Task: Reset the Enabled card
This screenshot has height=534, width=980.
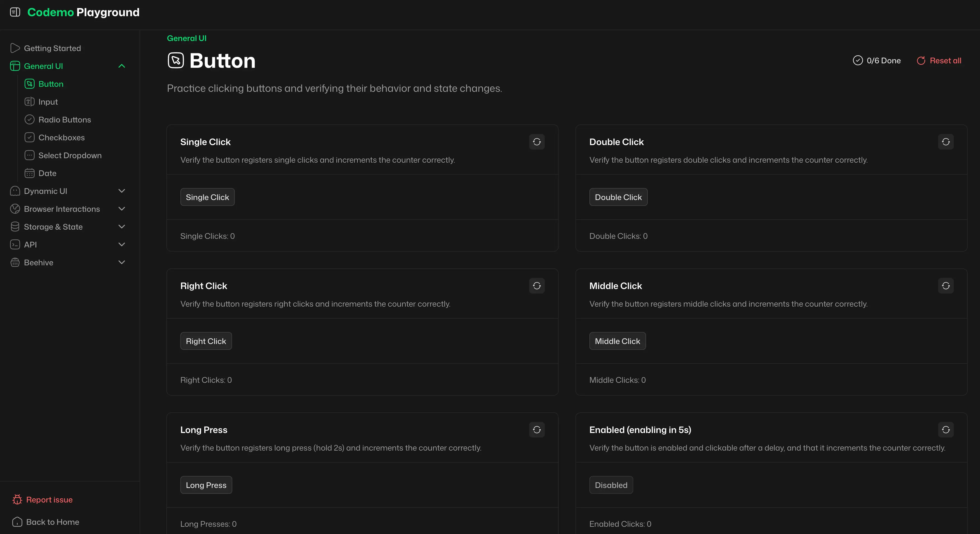Action: coord(946,430)
